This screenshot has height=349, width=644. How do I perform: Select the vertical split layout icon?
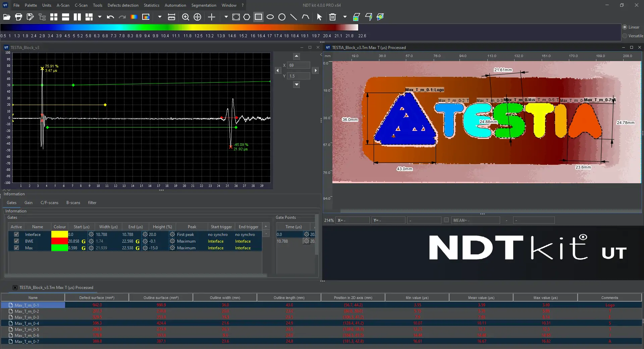pos(77,17)
